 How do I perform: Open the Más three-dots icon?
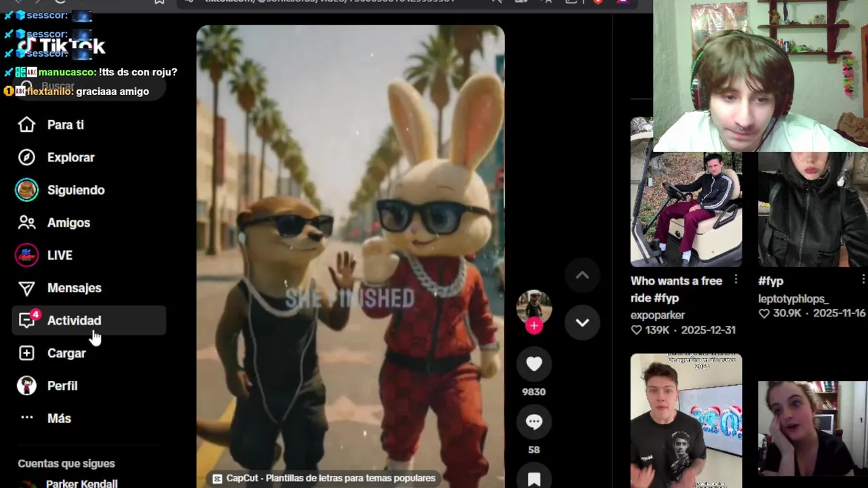click(x=26, y=418)
